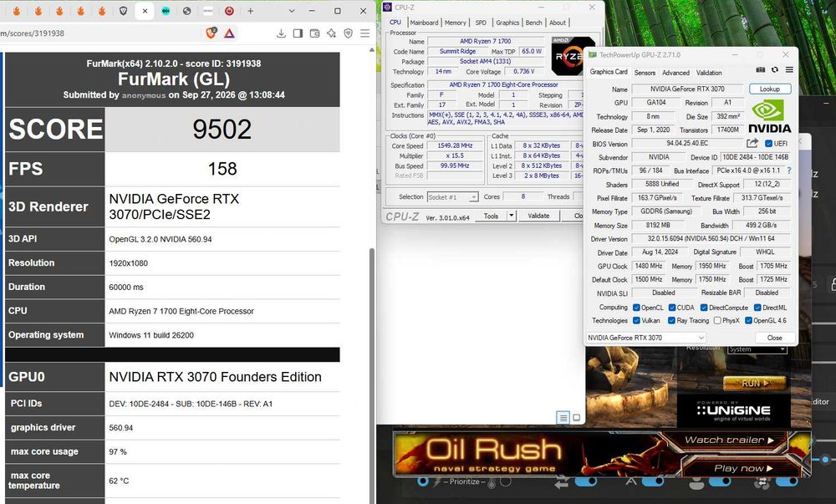
Task: Open the first FurMark flame browser tab
Action: point(17,11)
